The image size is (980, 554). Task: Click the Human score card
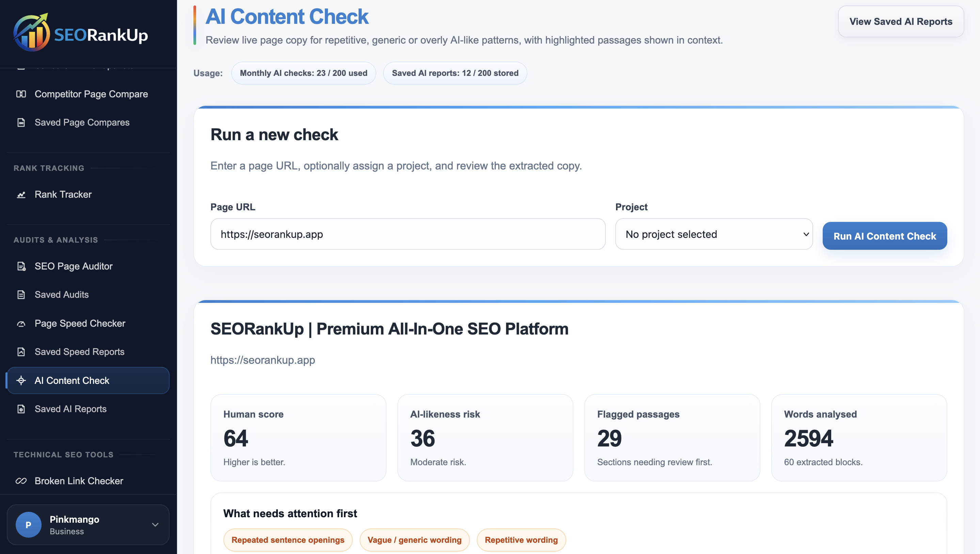pyautogui.click(x=298, y=438)
